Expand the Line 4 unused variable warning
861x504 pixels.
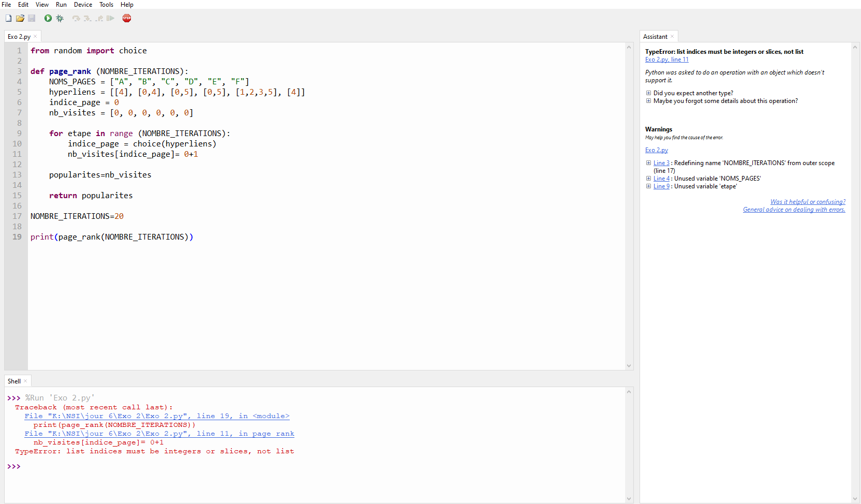pos(648,179)
